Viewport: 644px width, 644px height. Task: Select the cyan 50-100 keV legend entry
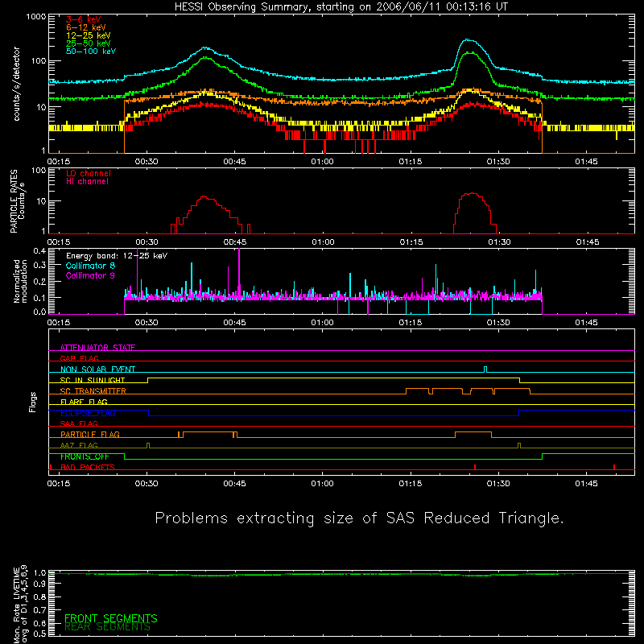(91, 52)
